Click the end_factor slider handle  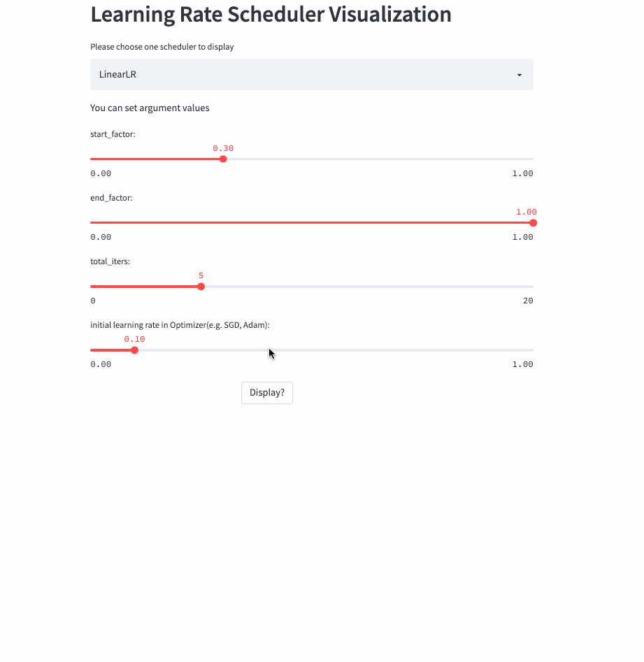pos(533,223)
